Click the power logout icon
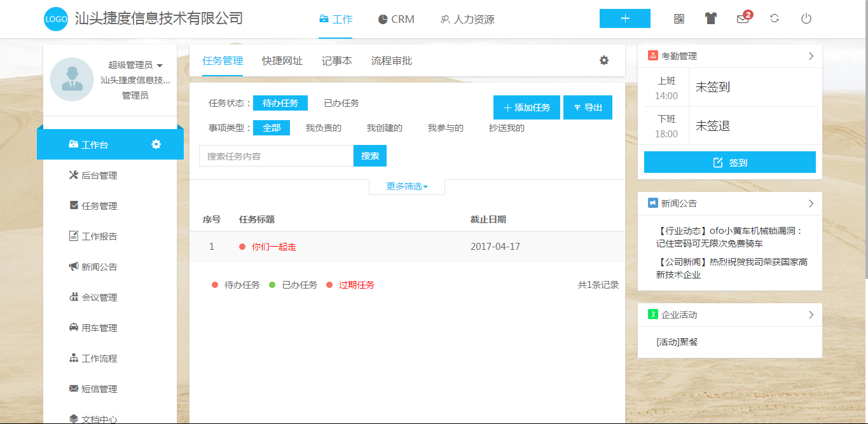 (x=806, y=19)
